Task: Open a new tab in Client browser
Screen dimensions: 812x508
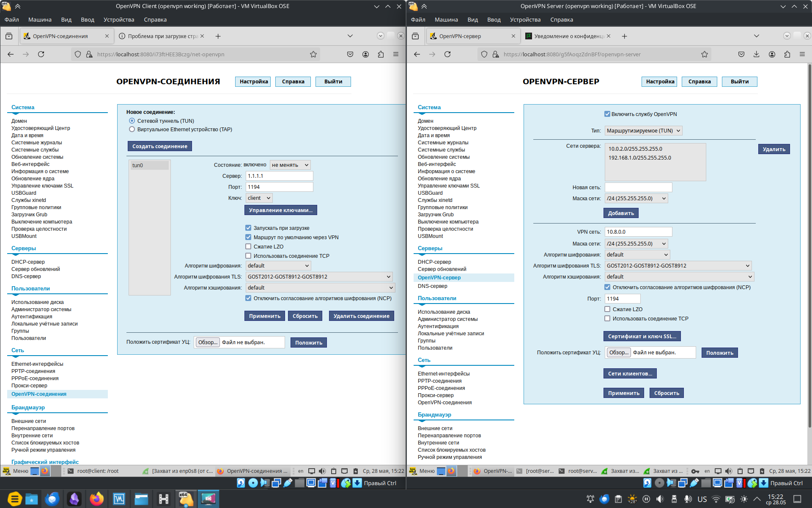Action: pyautogui.click(x=218, y=36)
